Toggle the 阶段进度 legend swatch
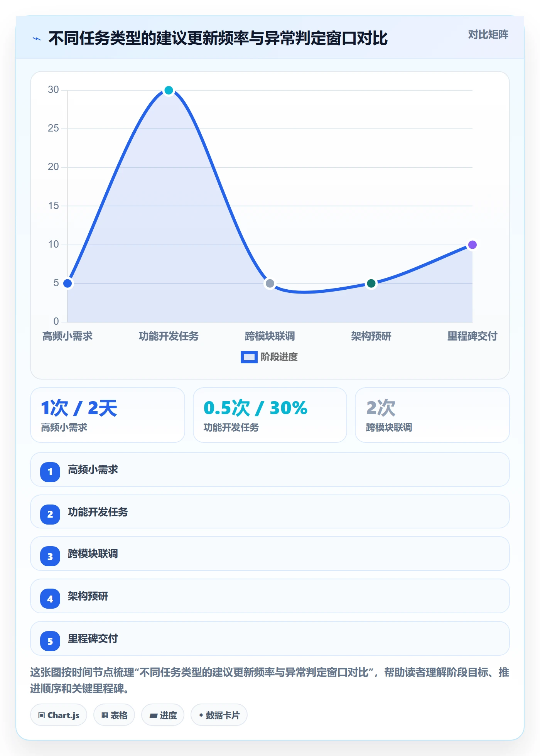Viewport: 540px width, 756px height. (249, 357)
